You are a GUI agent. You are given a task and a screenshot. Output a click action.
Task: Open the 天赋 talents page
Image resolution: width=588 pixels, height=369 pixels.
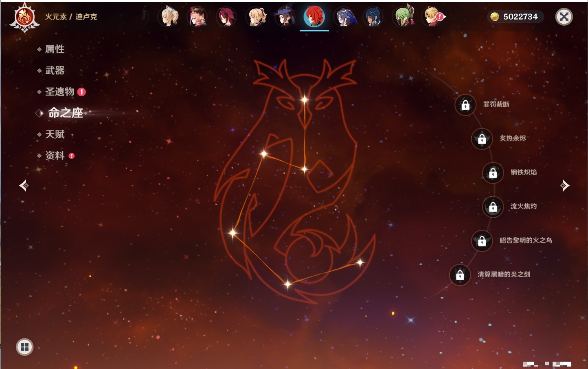coord(55,134)
